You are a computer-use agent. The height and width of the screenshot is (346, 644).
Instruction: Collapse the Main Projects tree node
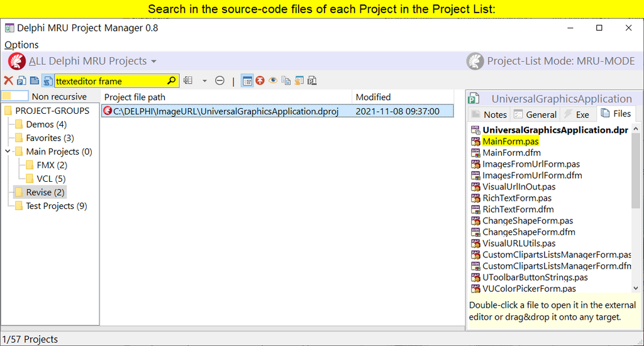[7, 152]
